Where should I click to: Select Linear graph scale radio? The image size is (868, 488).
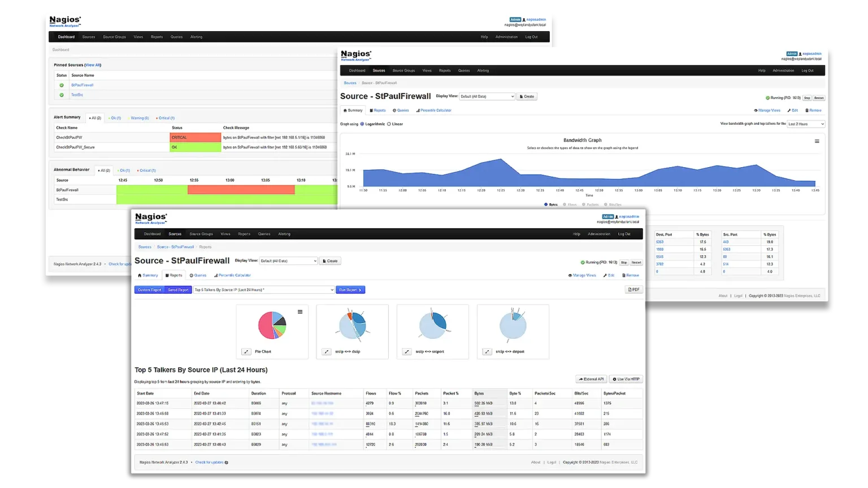pyautogui.click(x=389, y=124)
